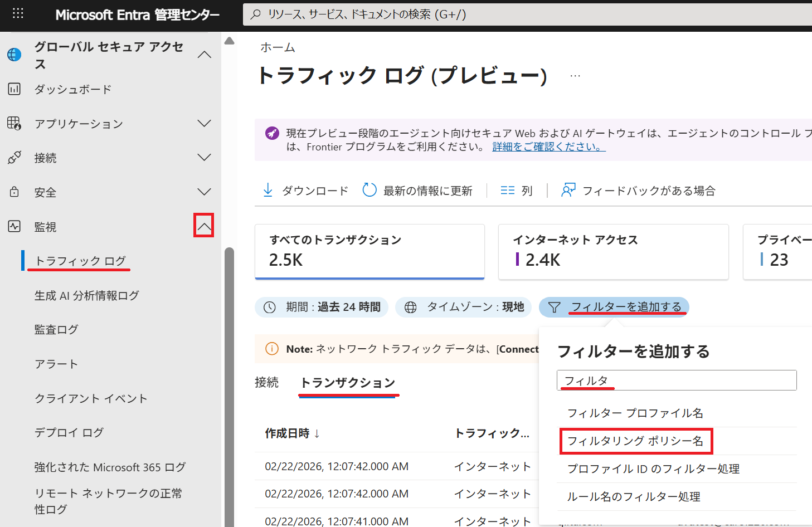Image resolution: width=812 pixels, height=527 pixels.
Task: Collapse the 監視 menu chevron
Action: (204, 226)
